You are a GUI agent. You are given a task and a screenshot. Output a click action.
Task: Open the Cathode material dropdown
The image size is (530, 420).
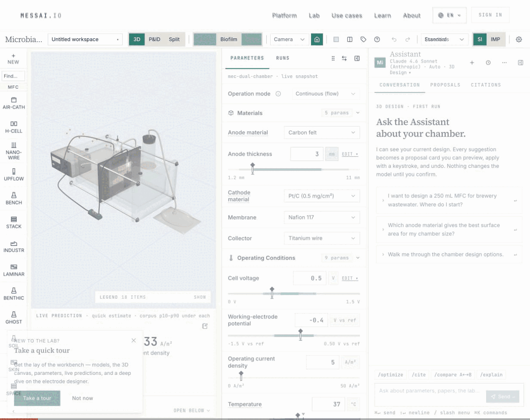pyautogui.click(x=322, y=196)
